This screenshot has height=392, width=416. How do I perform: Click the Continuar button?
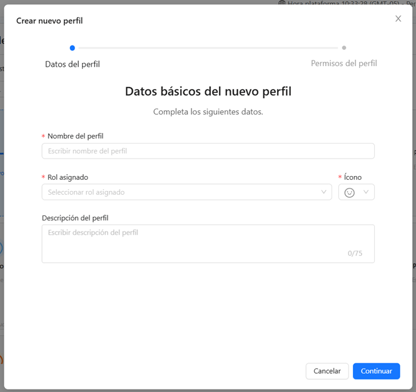376,371
